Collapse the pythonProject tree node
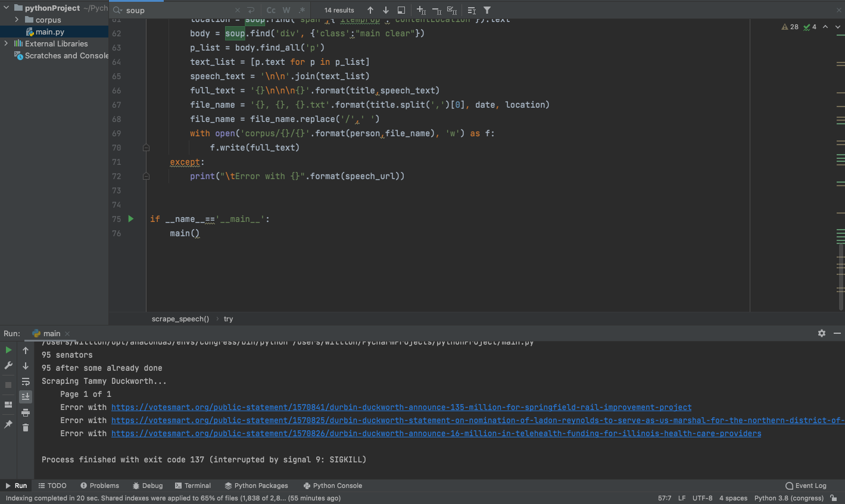 coord(7,8)
